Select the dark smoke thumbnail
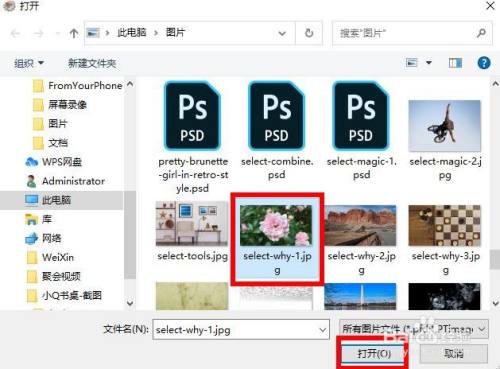Image resolution: width=500 pixels, height=369 pixels. click(x=445, y=296)
